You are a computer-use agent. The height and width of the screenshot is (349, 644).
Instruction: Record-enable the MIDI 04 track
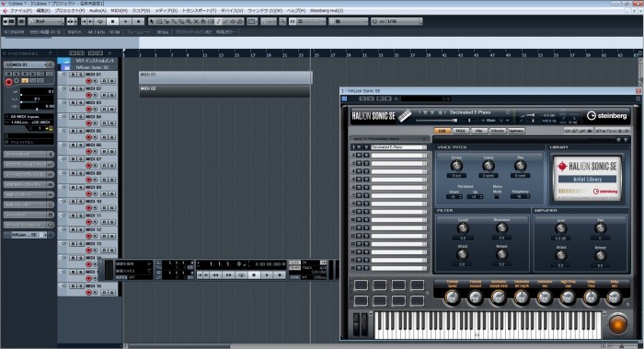(88, 123)
